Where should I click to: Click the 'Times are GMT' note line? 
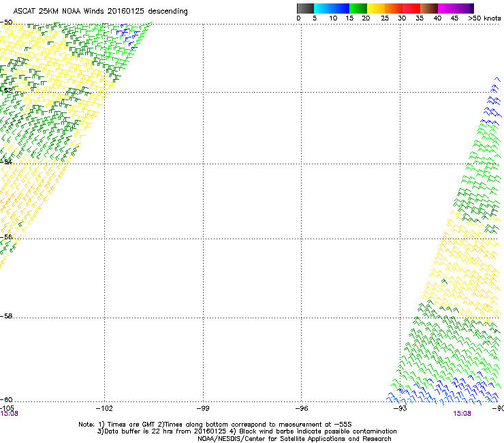click(215, 425)
